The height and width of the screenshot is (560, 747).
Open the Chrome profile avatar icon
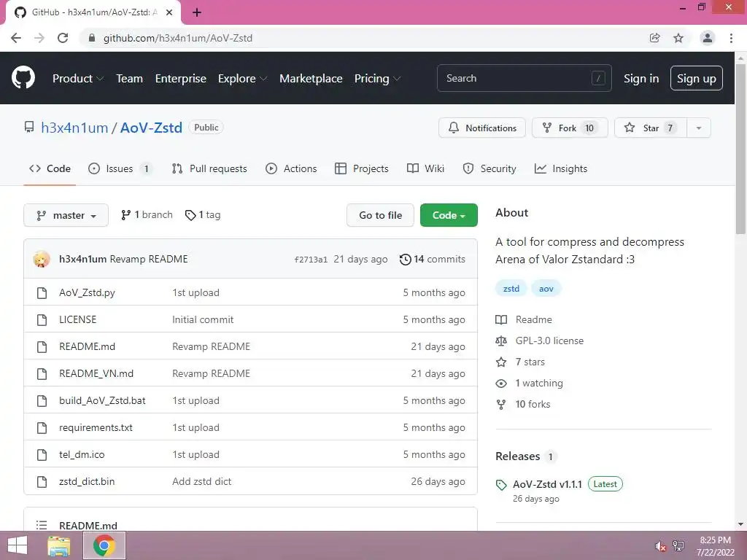point(708,38)
